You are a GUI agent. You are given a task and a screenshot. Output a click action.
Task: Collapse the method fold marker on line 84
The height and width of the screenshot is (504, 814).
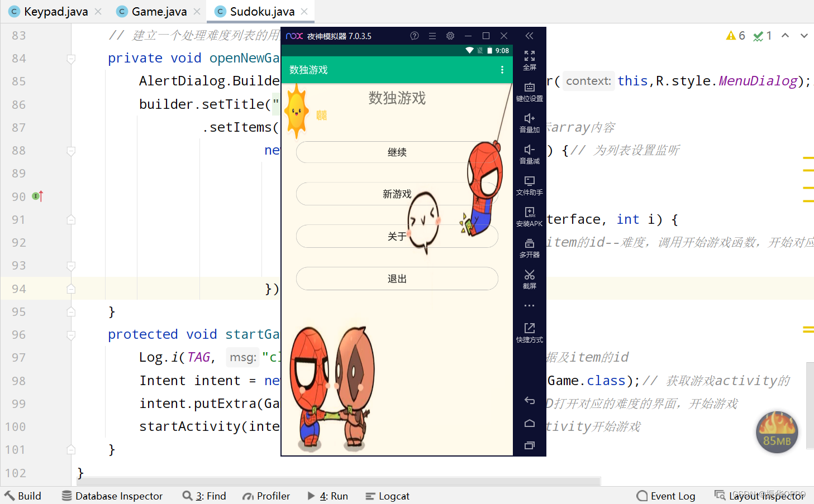tap(71, 59)
